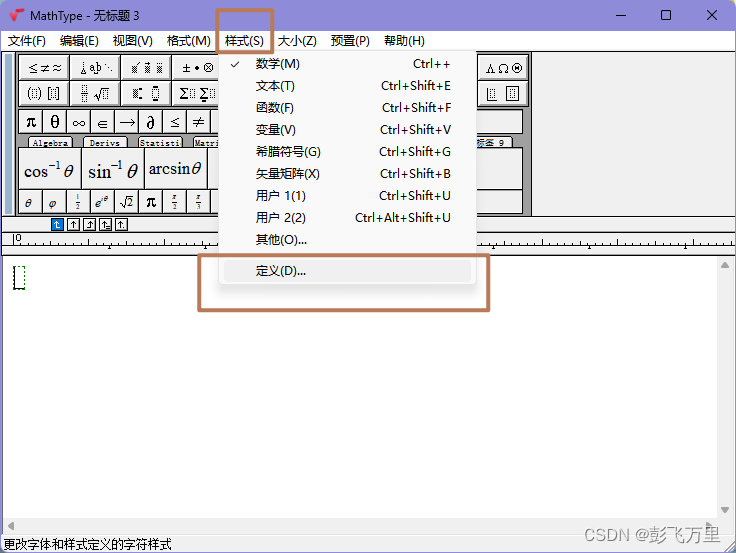This screenshot has height=553, width=736.
Task: Choose the 变量(V) style
Action: (347, 130)
